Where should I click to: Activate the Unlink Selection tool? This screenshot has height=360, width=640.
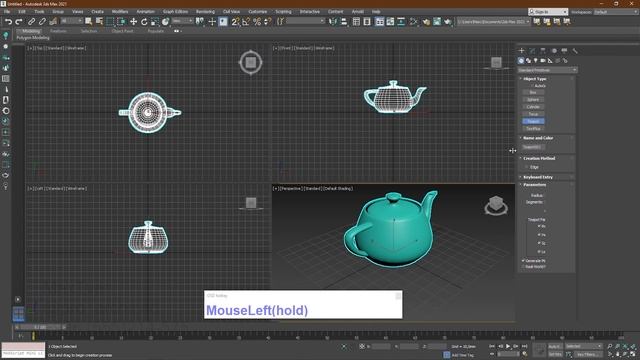(42, 22)
